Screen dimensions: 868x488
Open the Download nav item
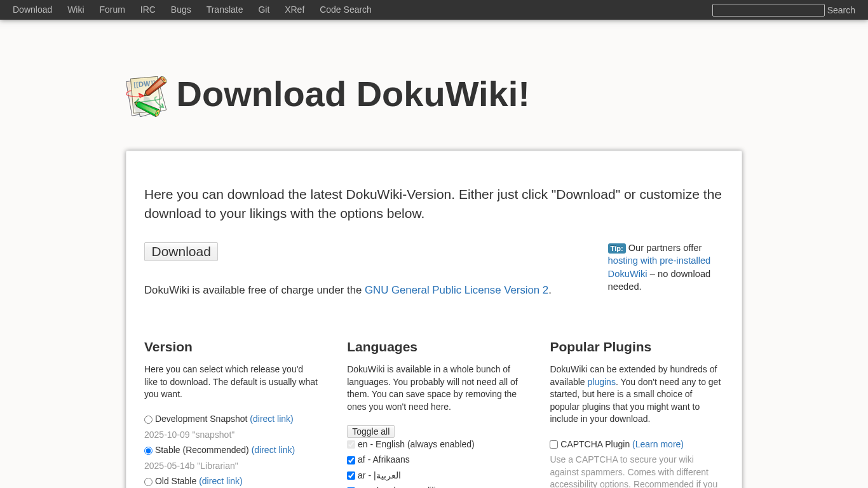[x=32, y=10]
